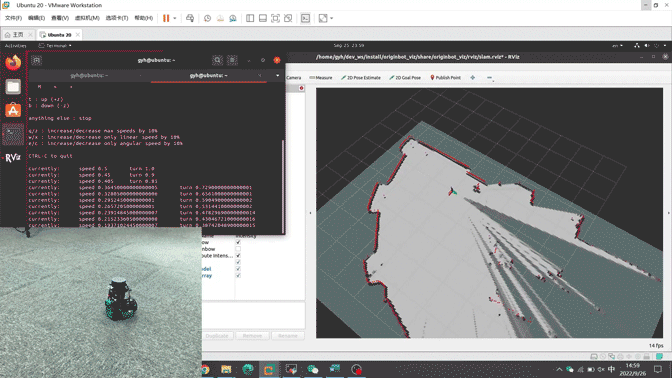Click the Rename button in Displays panel
672x378 pixels.
(x=288, y=336)
